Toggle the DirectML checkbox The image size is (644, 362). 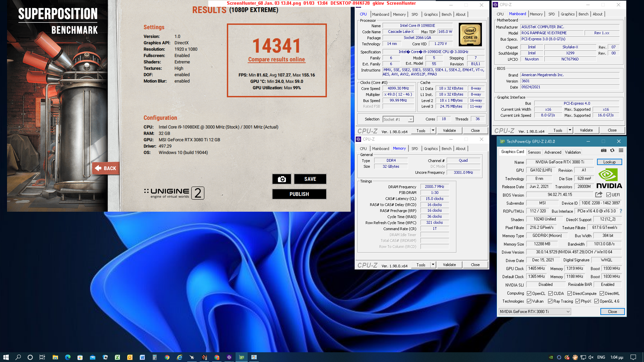[602, 293]
